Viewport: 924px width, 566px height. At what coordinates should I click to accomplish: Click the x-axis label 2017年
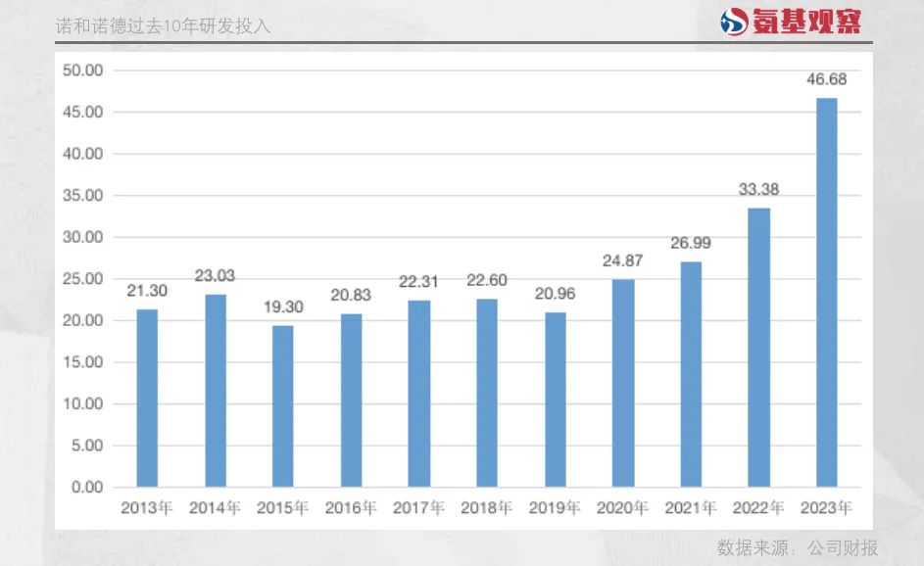[x=418, y=507]
